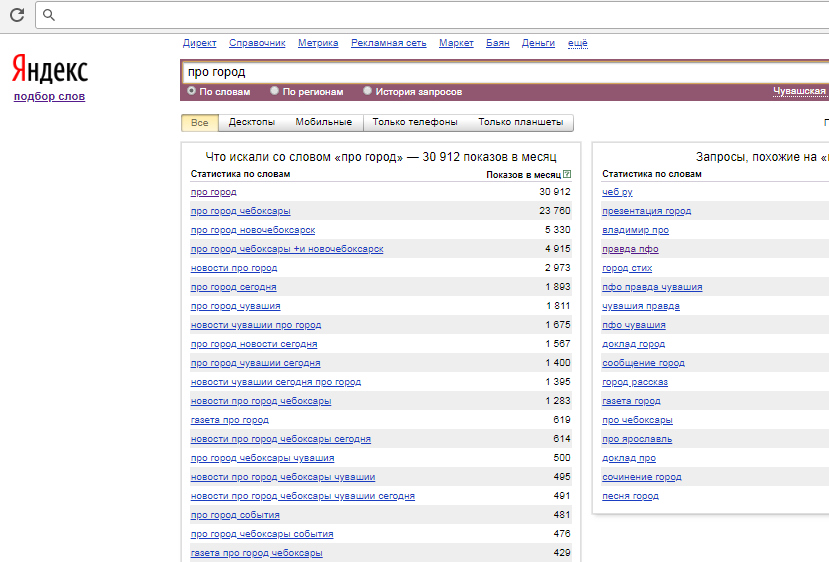The width and height of the screenshot is (829, 562).
Task: Select the История запросов radio button
Action: pos(367,91)
